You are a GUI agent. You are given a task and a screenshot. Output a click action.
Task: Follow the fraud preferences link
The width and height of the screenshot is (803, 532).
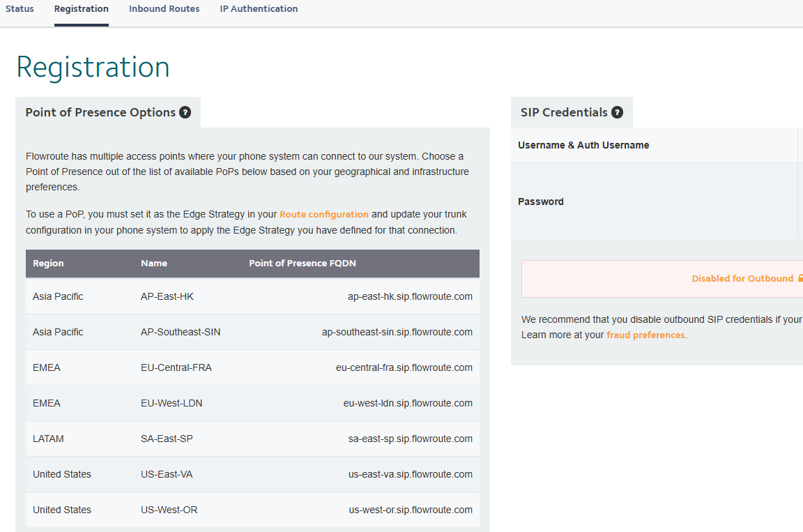point(645,335)
